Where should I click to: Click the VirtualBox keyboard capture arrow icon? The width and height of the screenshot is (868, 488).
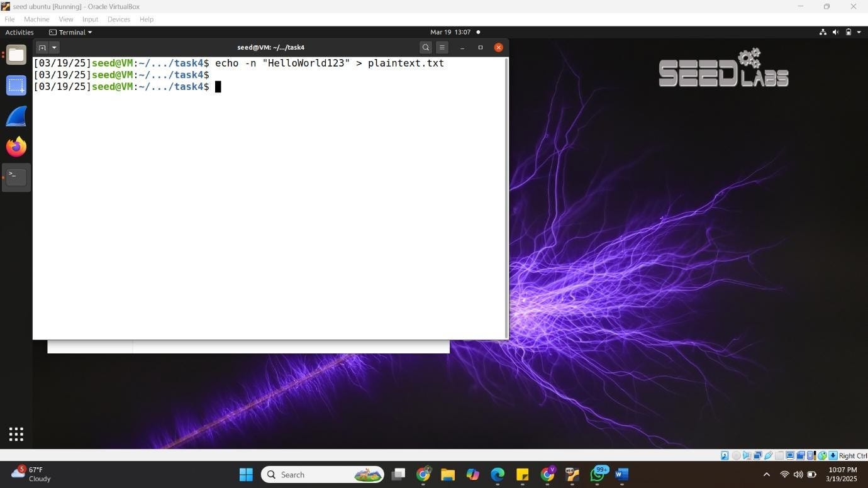pyautogui.click(x=833, y=455)
